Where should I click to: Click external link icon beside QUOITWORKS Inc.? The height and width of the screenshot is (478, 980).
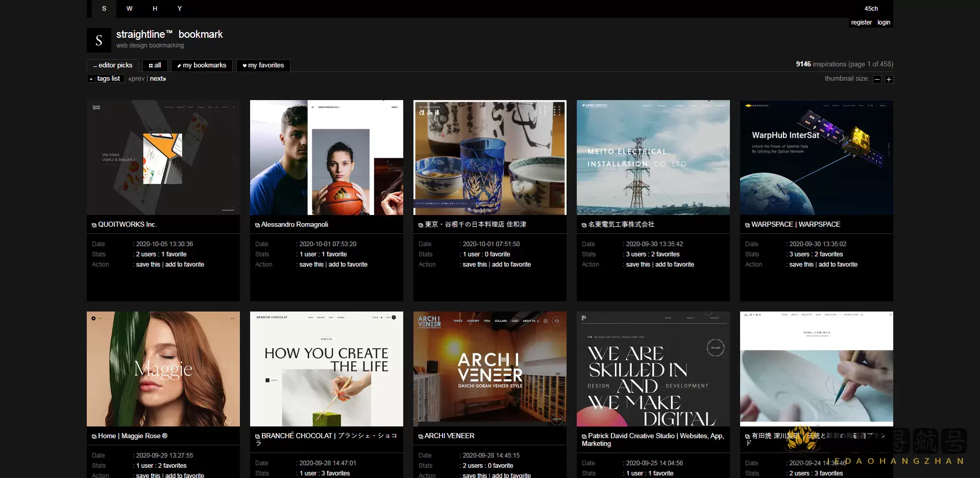pos(94,225)
